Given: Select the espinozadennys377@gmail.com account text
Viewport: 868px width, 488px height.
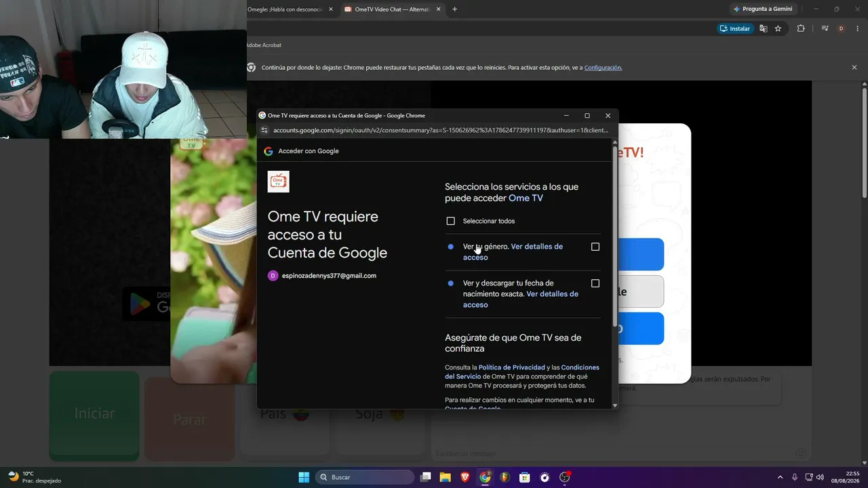Looking at the screenshot, I should (329, 276).
